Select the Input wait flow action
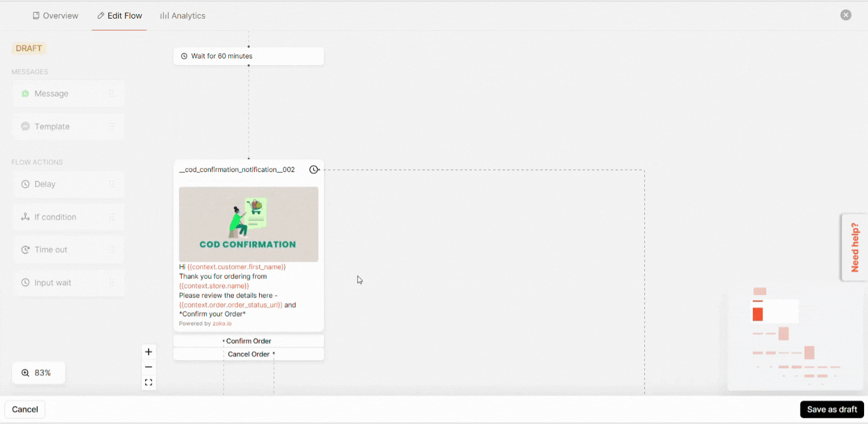Viewport: 868px width, 424px height. click(69, 283)
